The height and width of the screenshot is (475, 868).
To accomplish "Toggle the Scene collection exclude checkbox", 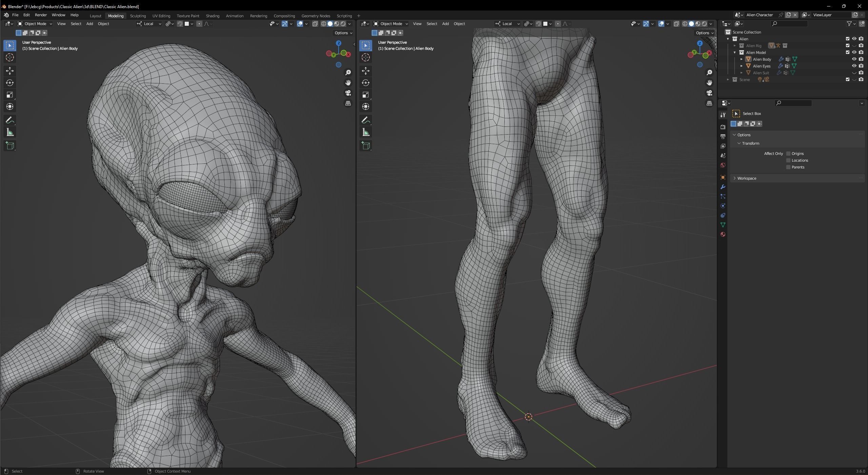I will (848, 79).
